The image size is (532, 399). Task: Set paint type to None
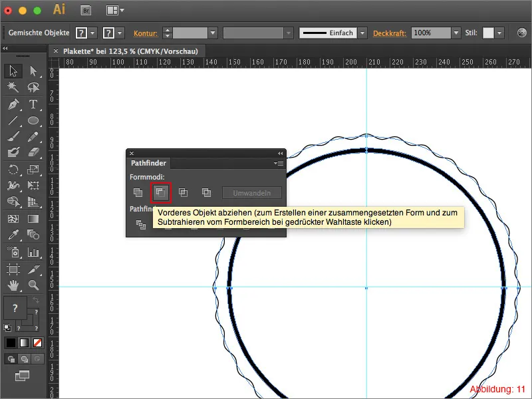[x=38, y=342]
